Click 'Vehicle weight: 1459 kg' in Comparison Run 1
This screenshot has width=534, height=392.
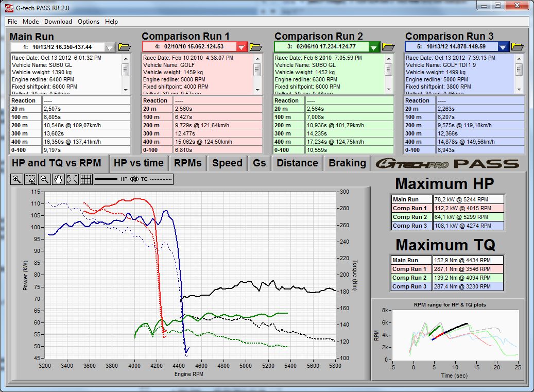[173, 72]
